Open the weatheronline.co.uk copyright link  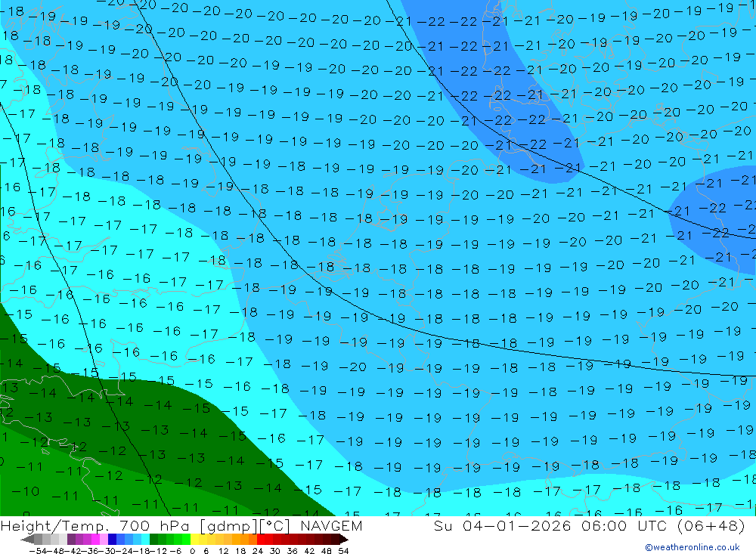(692, 547)
